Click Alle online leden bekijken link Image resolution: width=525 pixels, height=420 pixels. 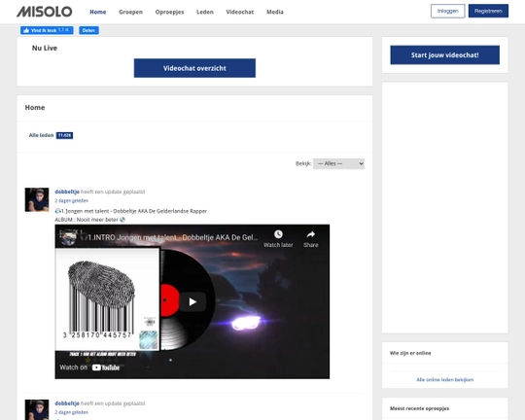(444, 379)
